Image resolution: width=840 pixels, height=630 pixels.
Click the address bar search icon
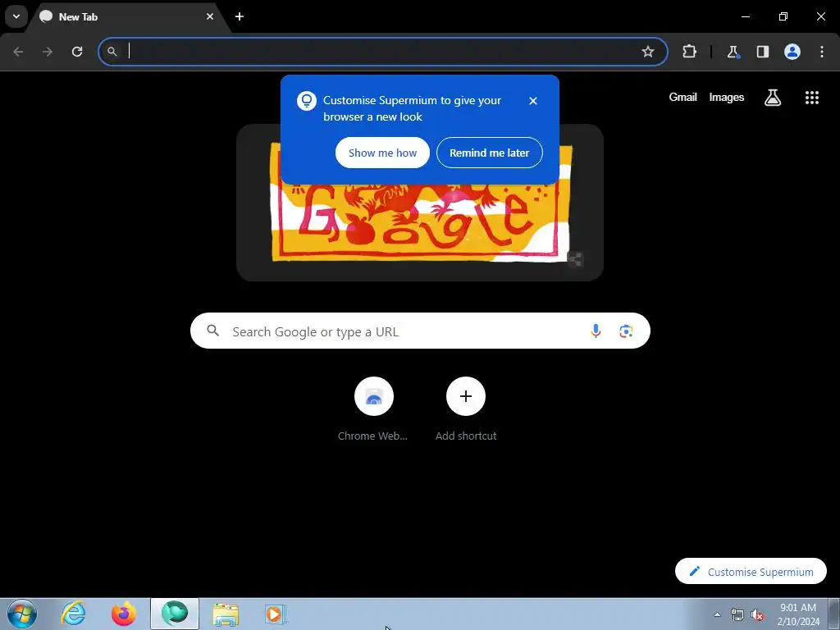point(112,52)
